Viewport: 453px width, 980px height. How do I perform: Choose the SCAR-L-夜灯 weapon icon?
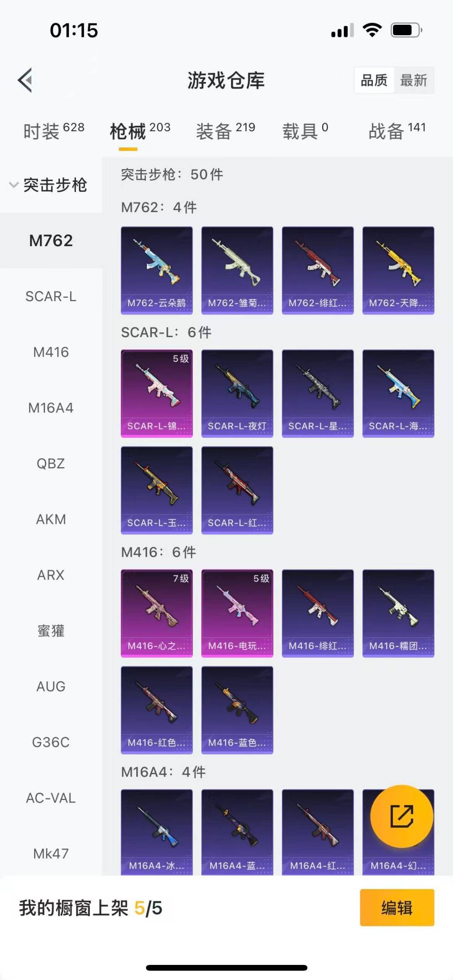(237, 393)
